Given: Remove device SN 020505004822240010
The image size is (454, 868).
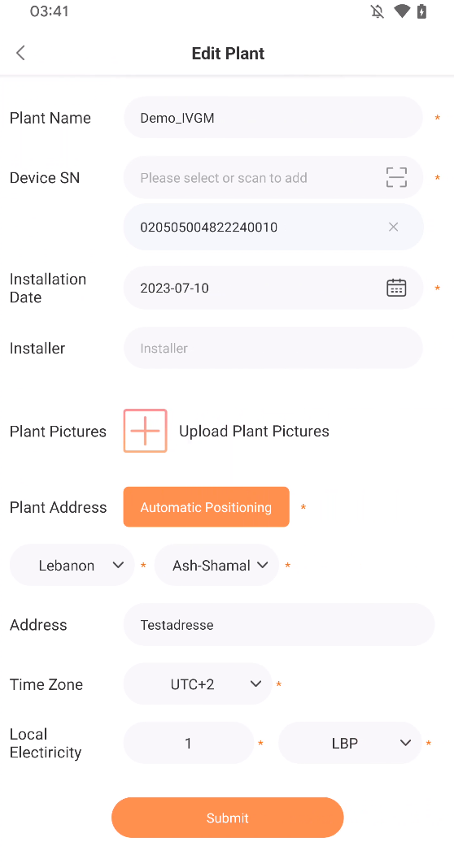Looking at the screenshot, I should [x=393, y=227].
